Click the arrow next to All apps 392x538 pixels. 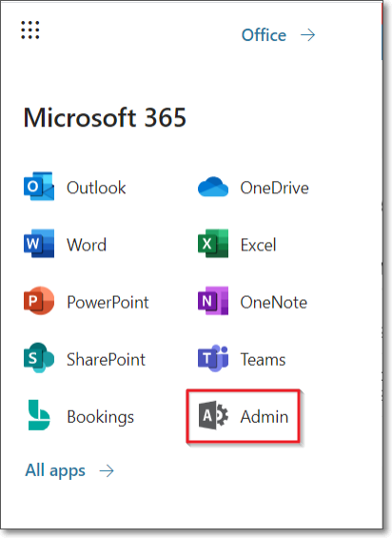click(x=107, y=470)
